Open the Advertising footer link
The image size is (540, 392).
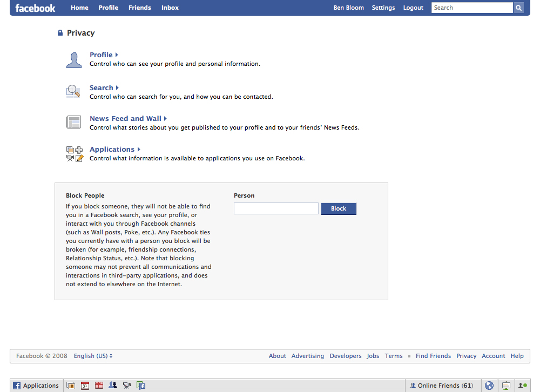pos(308,356)
